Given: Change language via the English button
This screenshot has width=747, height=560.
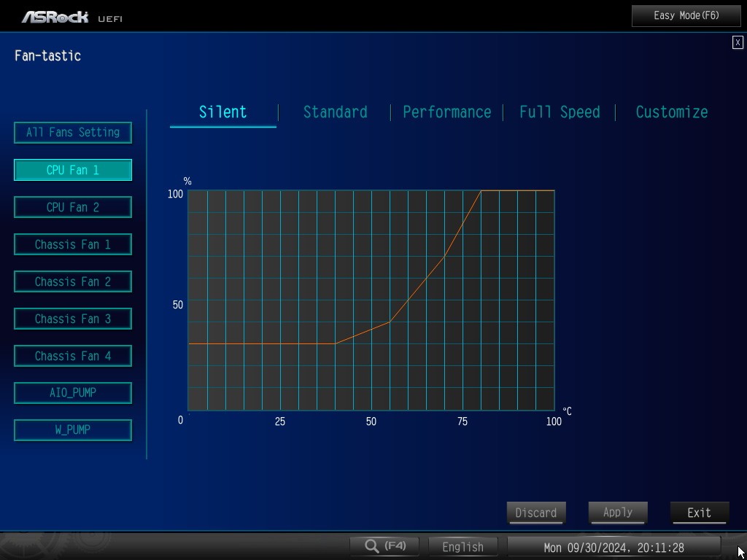Looking at the screenshot, I should tap(462, 547).
